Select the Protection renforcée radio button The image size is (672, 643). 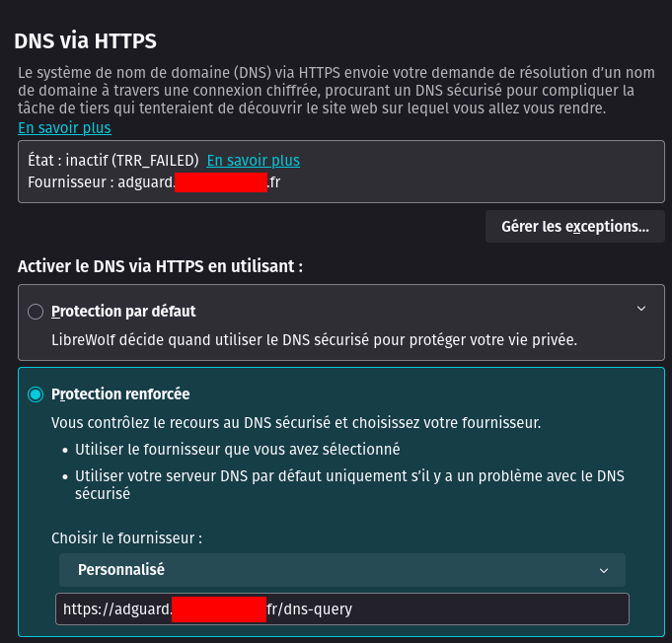click(36, 394)
